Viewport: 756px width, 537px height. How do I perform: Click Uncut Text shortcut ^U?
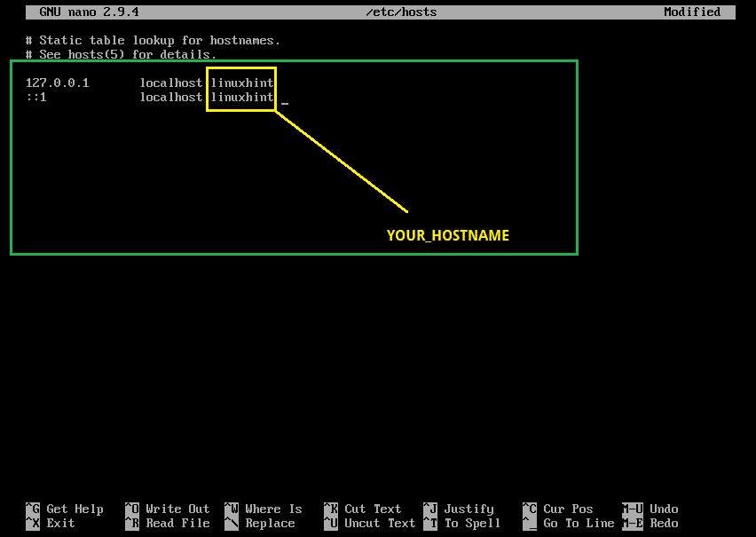[x=380, y=523]
